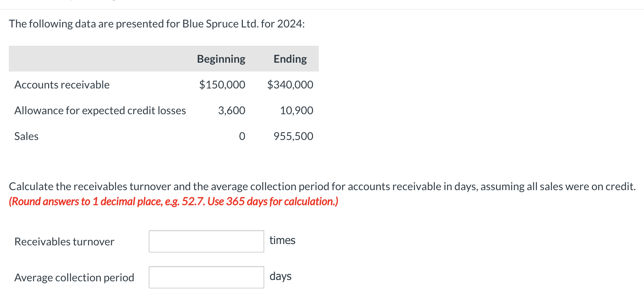Click the Average collection period label
Screen dimensions: 644x303
pyautogui.click(x=74, y=277)
